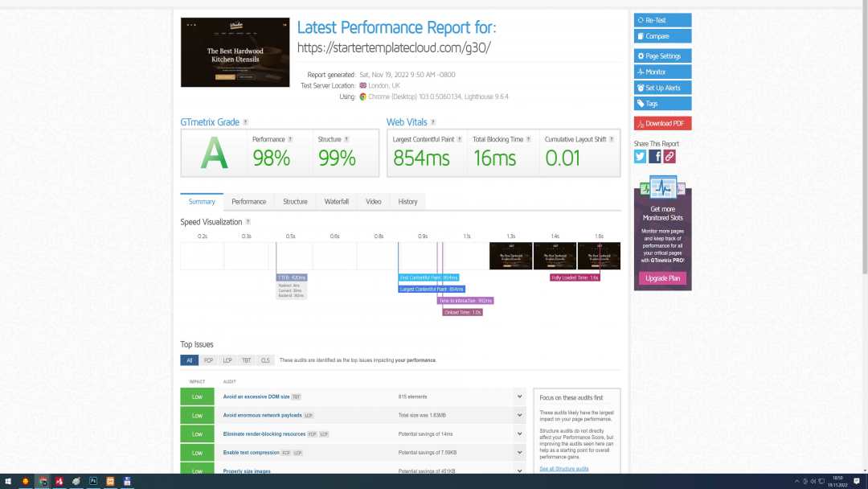Expand the excessive DOM size audit row

(519, 397)
